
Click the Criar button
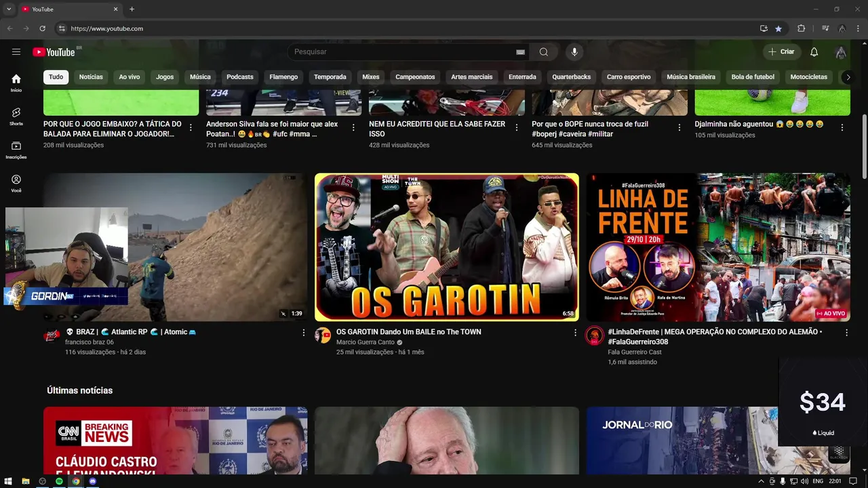pyautogui.click(x=781, y=52)
